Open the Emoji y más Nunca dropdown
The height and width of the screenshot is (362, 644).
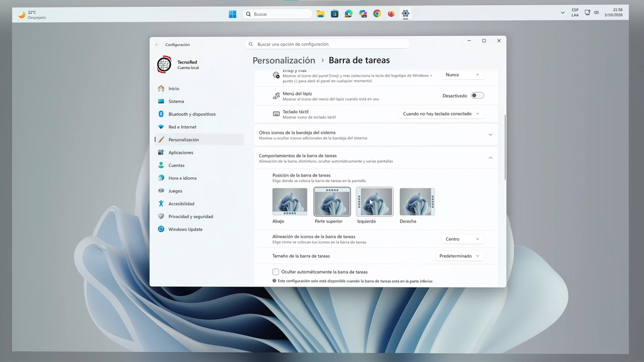pyautogui.click(x=462, y=75)
